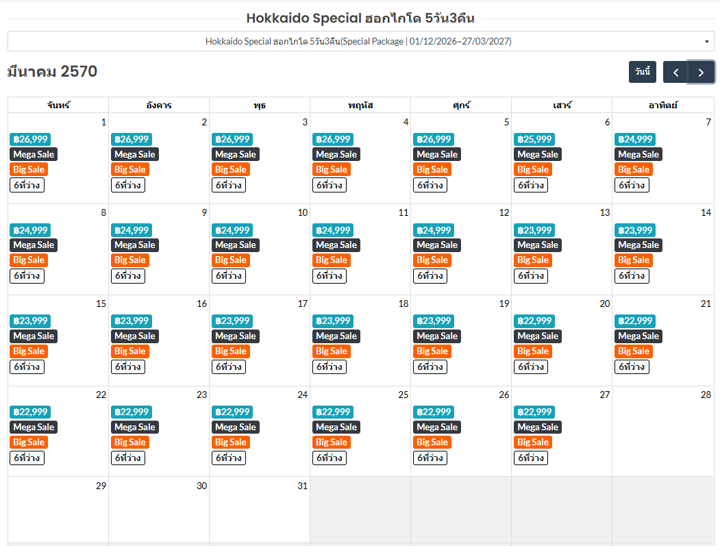Click Big Sale tag on March 10

(x=231, y=260)
